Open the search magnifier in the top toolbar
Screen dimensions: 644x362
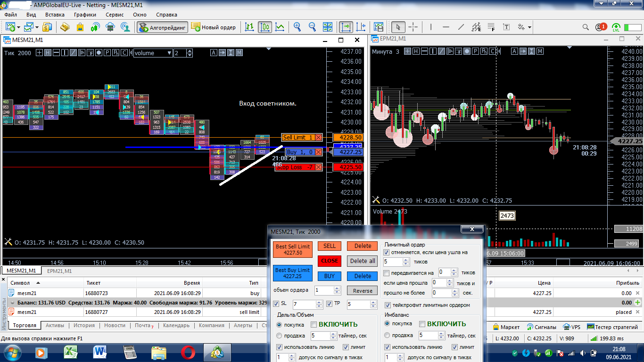point(586,27)
